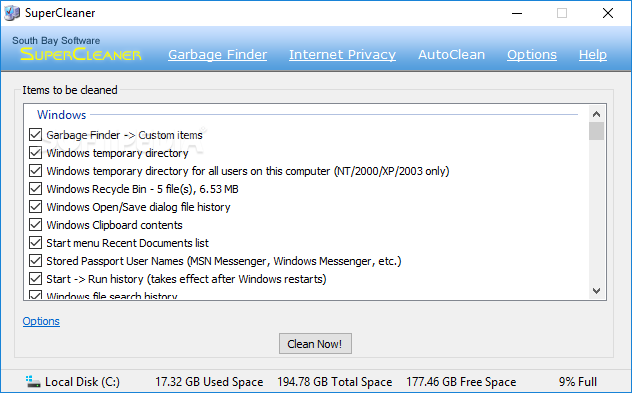Open Options in the header menu
632x393 pixels.
tap(532, 54)
